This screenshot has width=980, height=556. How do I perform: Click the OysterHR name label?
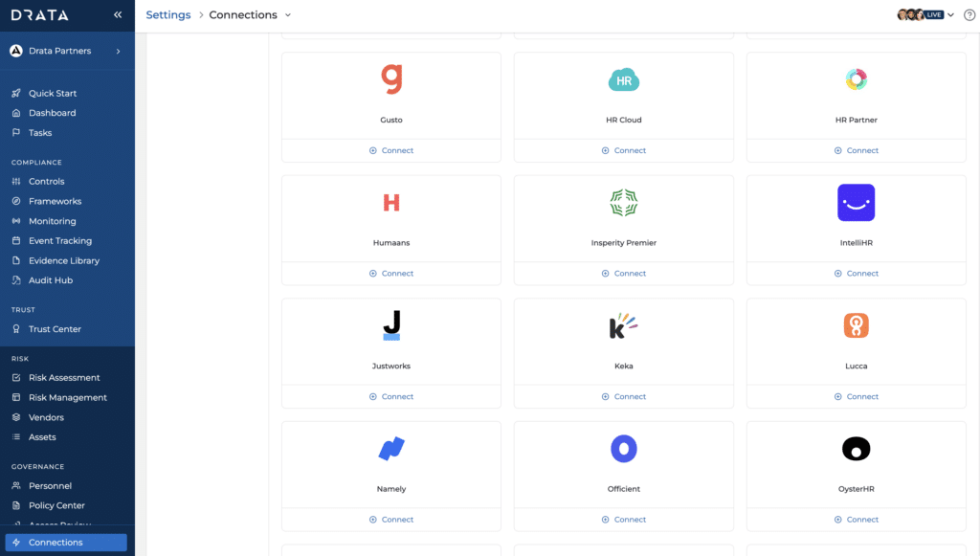[857, 489]
